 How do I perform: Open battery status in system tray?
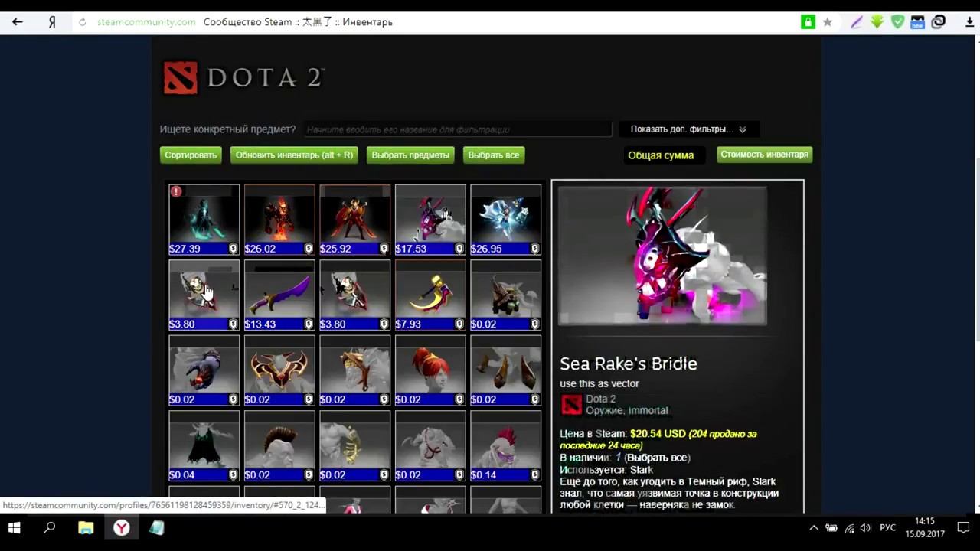[831, 528]
